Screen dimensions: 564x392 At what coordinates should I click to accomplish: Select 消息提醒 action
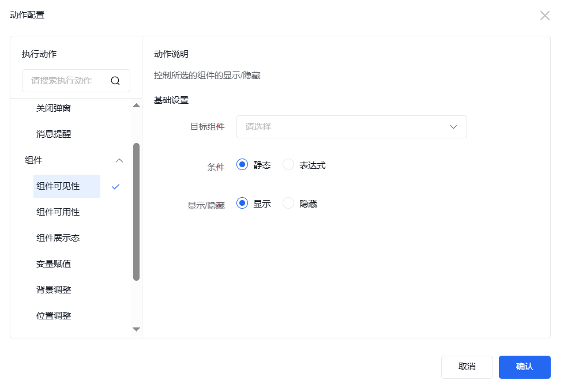54,134
